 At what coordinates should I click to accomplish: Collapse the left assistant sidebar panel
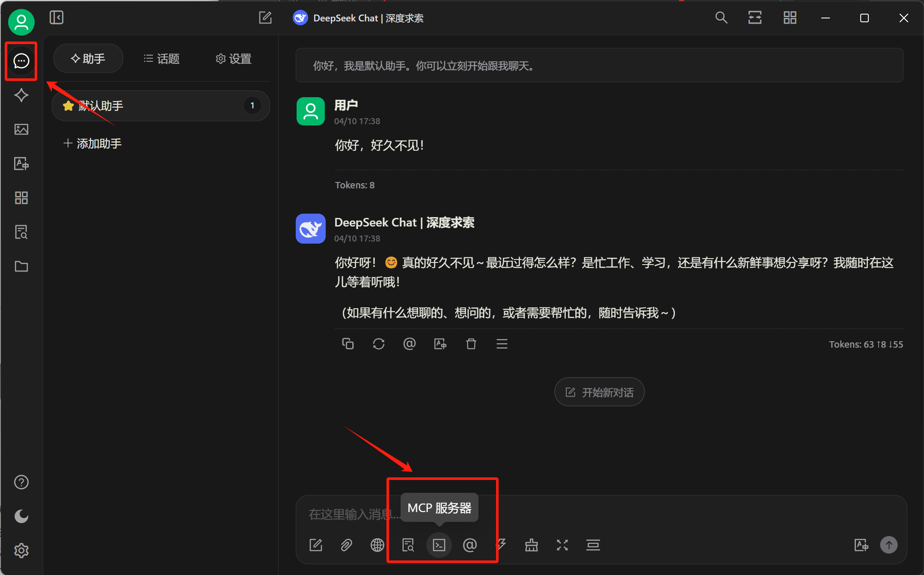56,18
